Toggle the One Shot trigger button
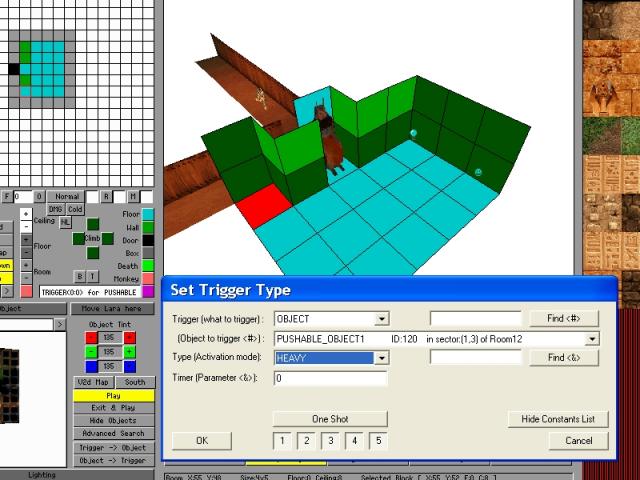The width and height of the screenshot is (640, 480). coord(329,419)
